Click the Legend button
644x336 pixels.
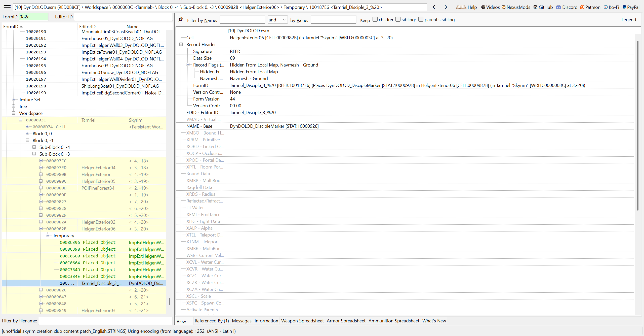628,20
